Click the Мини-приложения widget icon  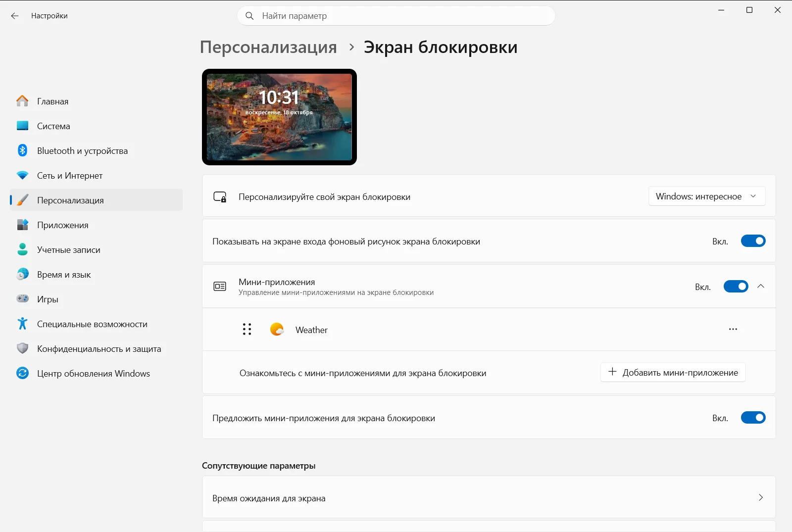(220, 287)
